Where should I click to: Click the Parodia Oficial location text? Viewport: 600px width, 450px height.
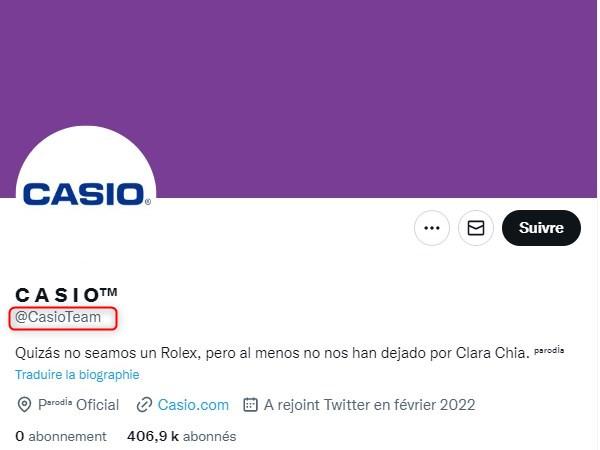point(78,404)
